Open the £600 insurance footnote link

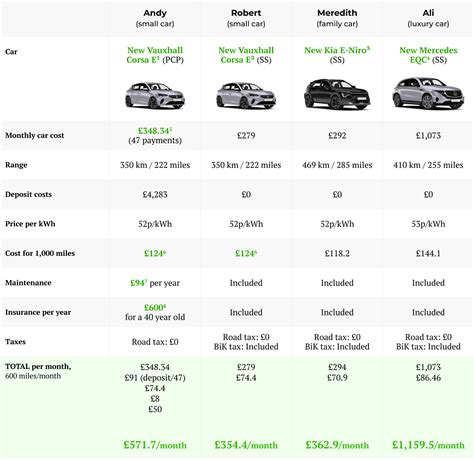(x=155, y=307)
